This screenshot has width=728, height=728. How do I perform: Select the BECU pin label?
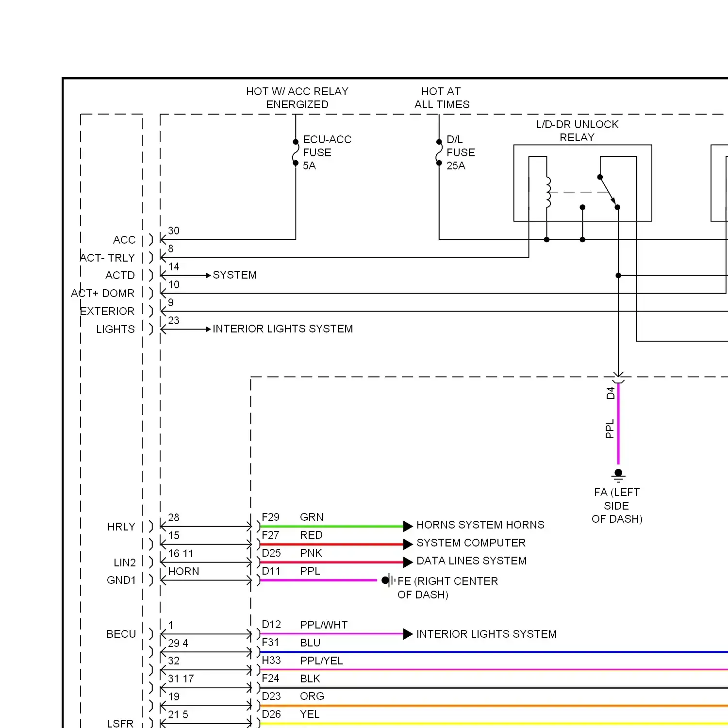point(121,634)
